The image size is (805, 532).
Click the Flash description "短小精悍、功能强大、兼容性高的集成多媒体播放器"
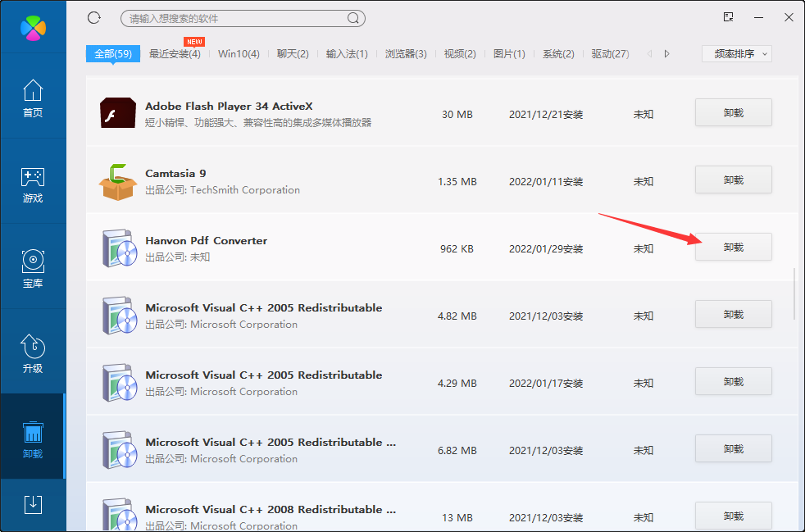258,123
